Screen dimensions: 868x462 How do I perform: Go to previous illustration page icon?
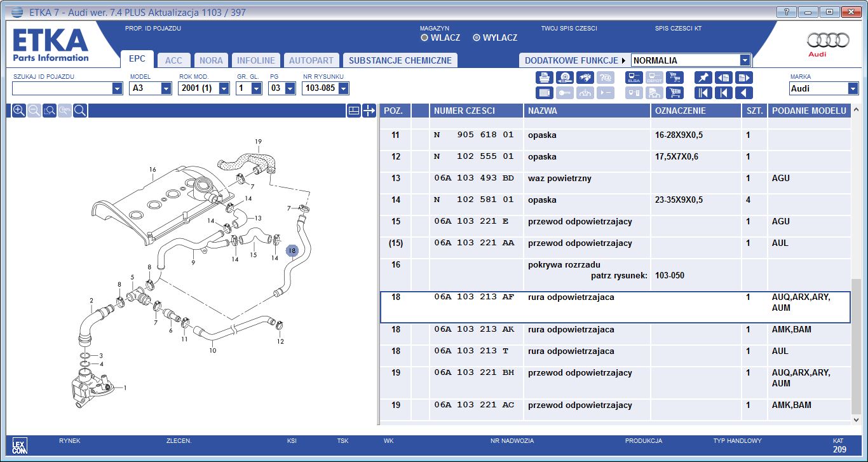(723, 78)
